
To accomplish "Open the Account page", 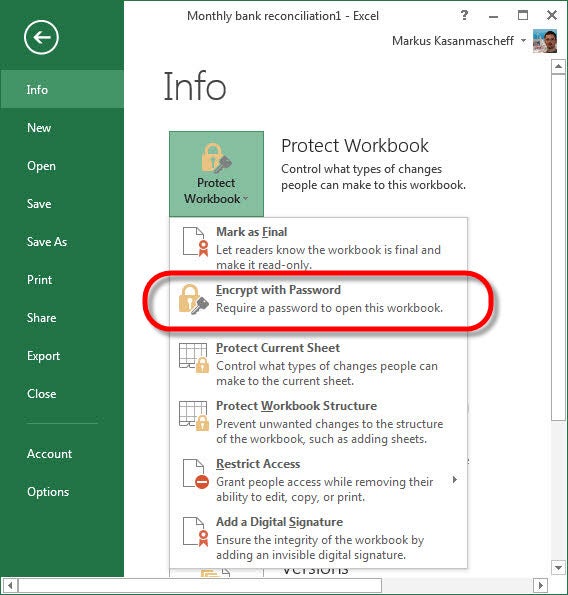I will 62,453.
